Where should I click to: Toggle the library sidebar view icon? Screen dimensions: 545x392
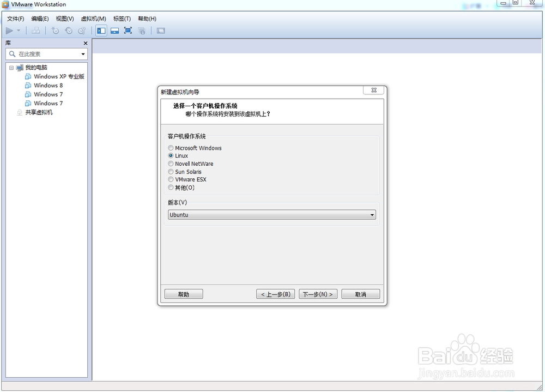(x=101, y=31)
